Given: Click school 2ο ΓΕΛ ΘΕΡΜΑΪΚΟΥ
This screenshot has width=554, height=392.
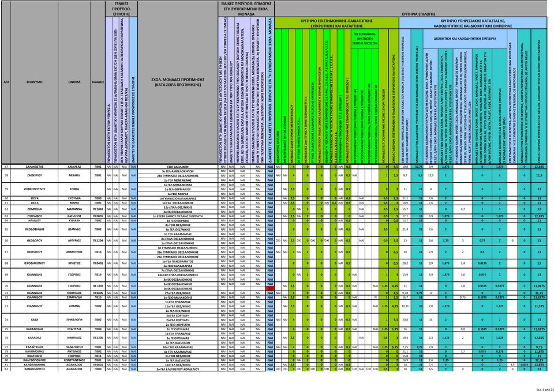Looking at the screenshot, I should (177, 189).
